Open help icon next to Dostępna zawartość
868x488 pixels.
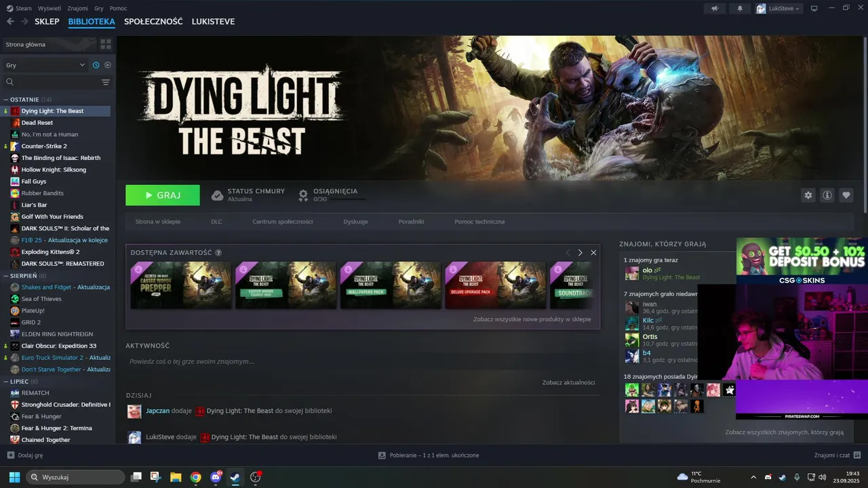pyautogui.click(x=218, y=253)
